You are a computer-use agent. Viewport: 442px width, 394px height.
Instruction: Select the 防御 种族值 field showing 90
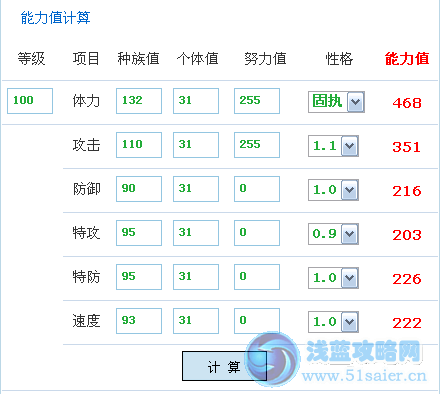[x=139, y=189]
